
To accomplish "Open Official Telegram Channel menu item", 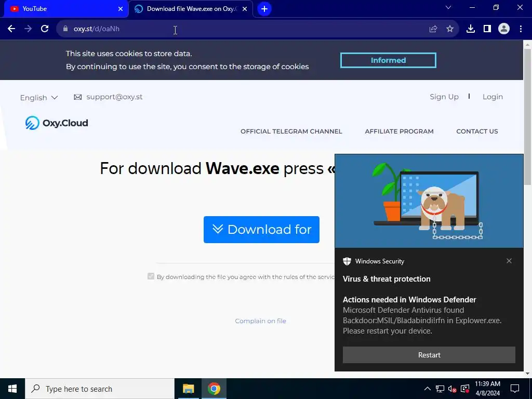I will 291,131.
